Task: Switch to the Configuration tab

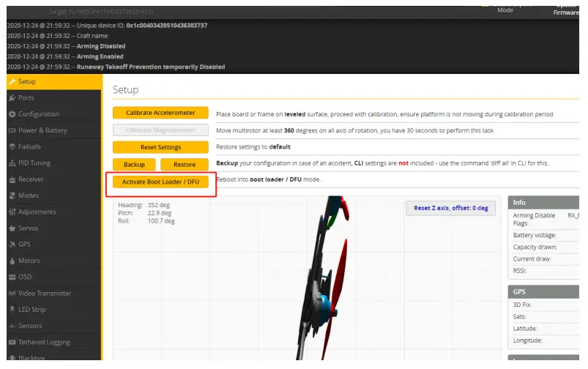Action: pos(54,114)
